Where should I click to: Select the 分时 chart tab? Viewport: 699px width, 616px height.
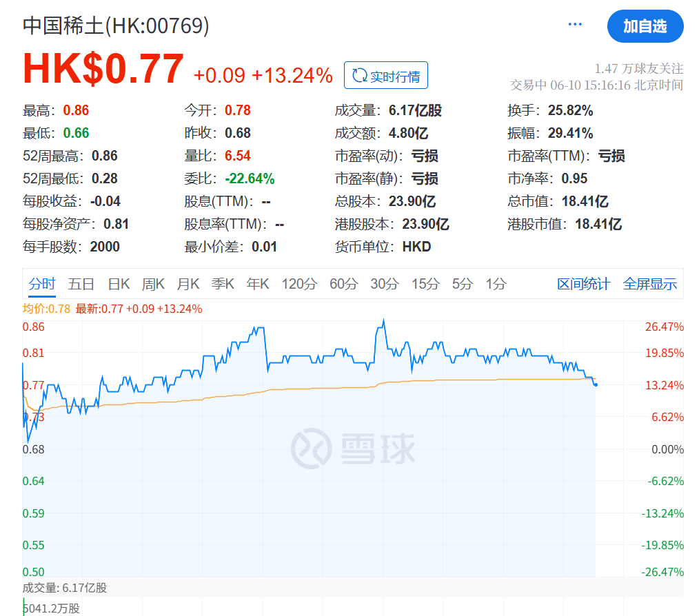(x=42, y=284)
